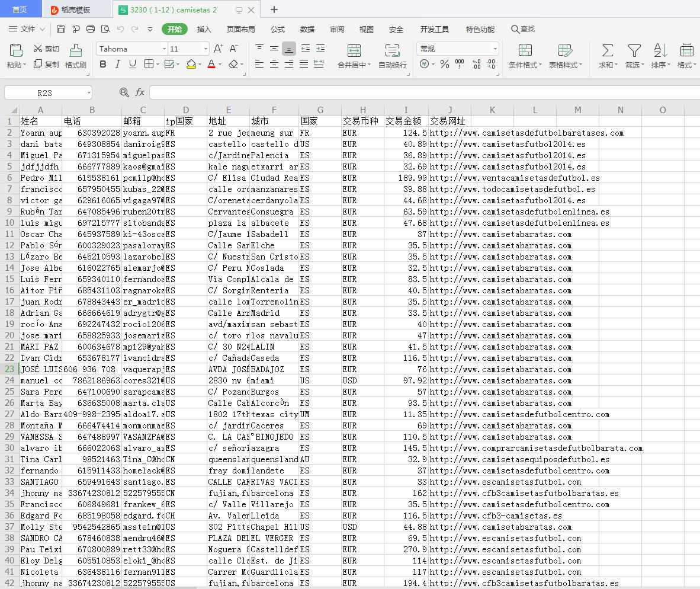This screenshot has height=589, width=700.
Task: Add a new document tab
Action: coord(274,9)
